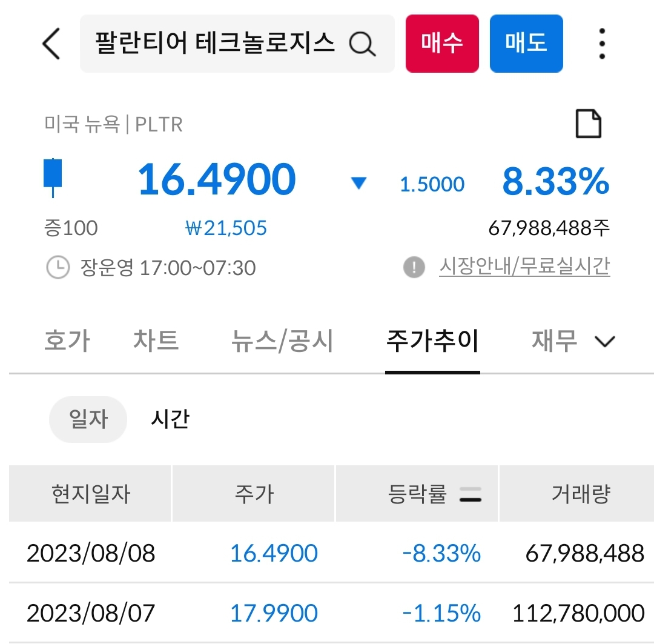Tap the 장운영 17:00~07:30 hours text
This screenshot has width=654, height=644.
pos(168,268)
